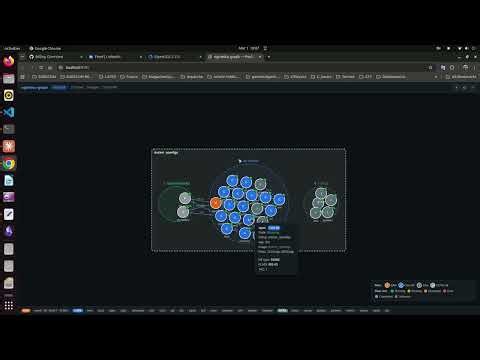Click the Google Chrome dock icon

tap(9, 164)
